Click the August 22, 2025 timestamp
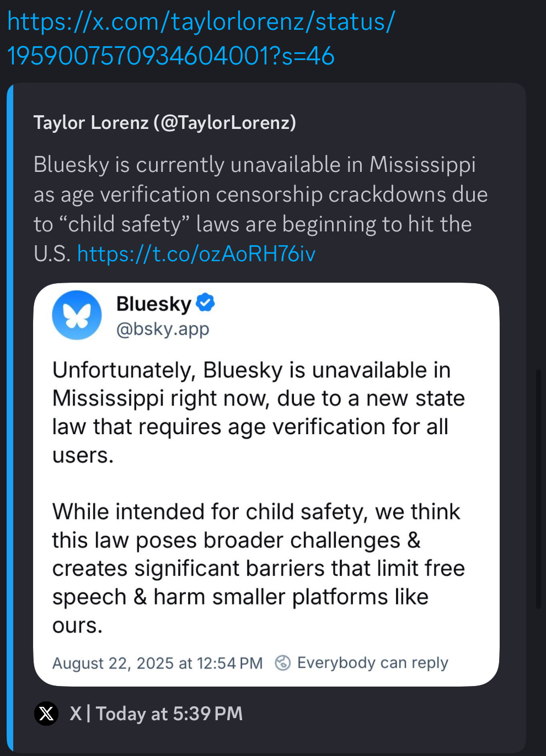The image size is (546, 756). click(x=157, y=663)
